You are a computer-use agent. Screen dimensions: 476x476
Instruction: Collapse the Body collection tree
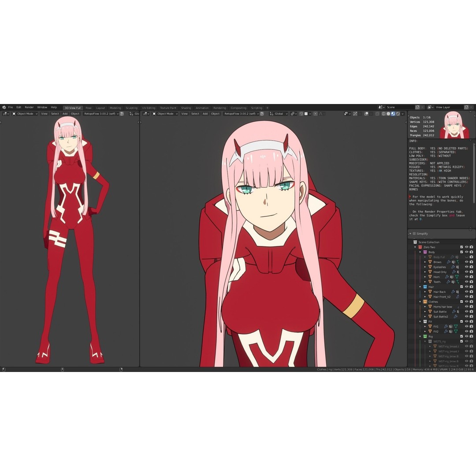point(420,252)
